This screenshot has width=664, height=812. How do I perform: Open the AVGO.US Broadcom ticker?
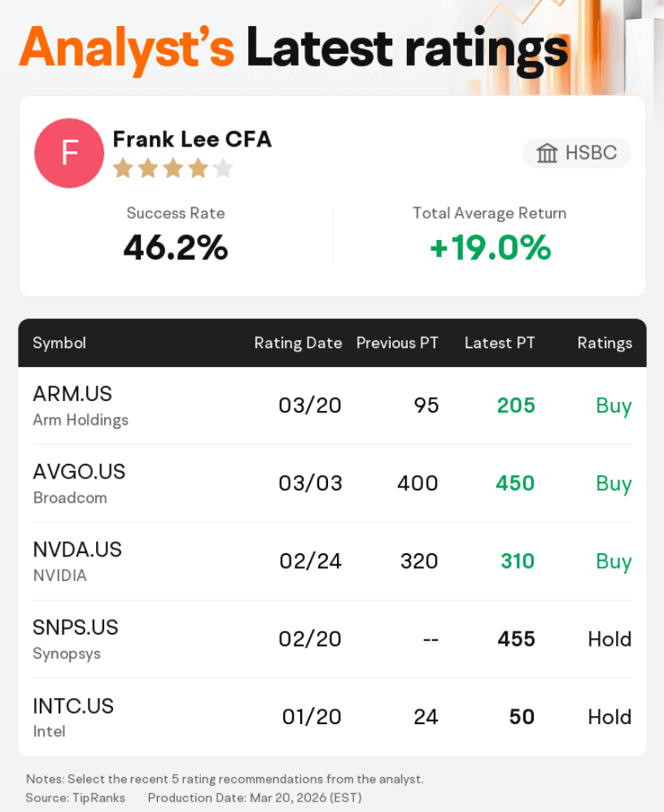[79, 472]
